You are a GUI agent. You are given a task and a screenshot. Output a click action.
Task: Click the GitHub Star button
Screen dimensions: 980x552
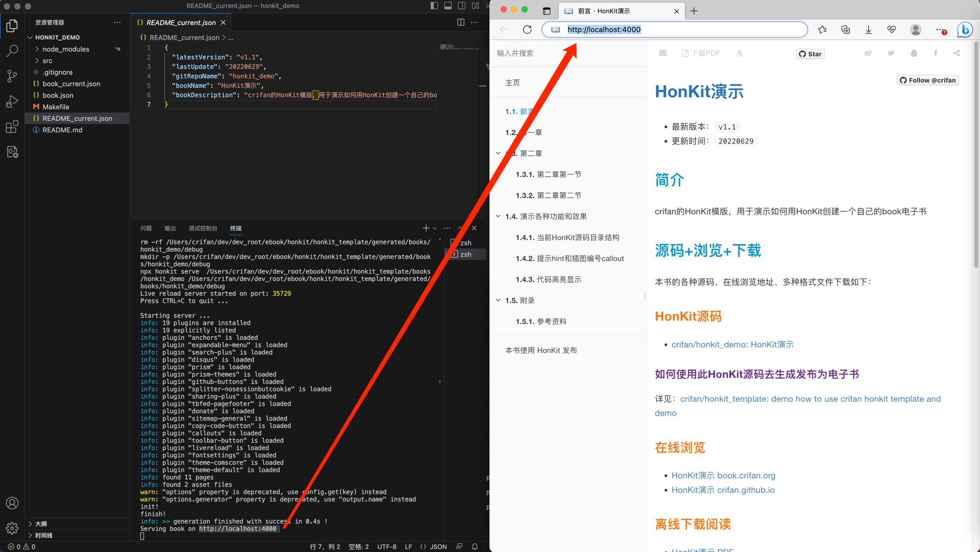coord(810,54)
